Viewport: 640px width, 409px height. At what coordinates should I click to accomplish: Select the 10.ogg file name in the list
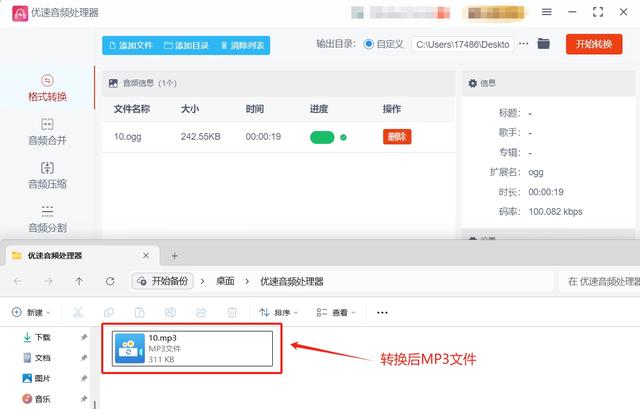128,136
